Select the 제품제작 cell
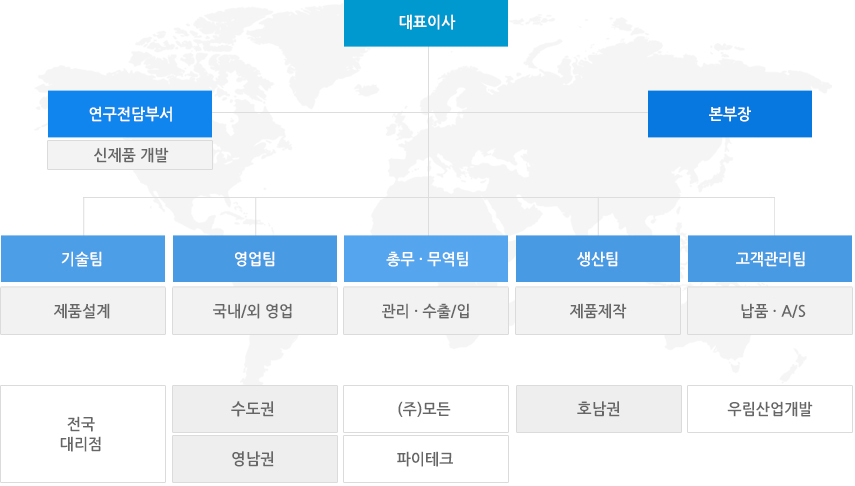Image resolution: width=855 pixels, height=486 pixels. coord(598,311)
